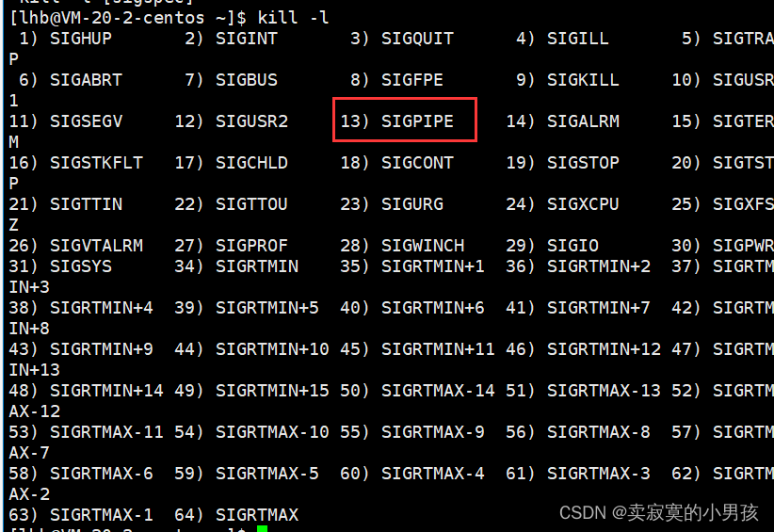Select the SIGRTMIN+1 entry

point(433,266)
